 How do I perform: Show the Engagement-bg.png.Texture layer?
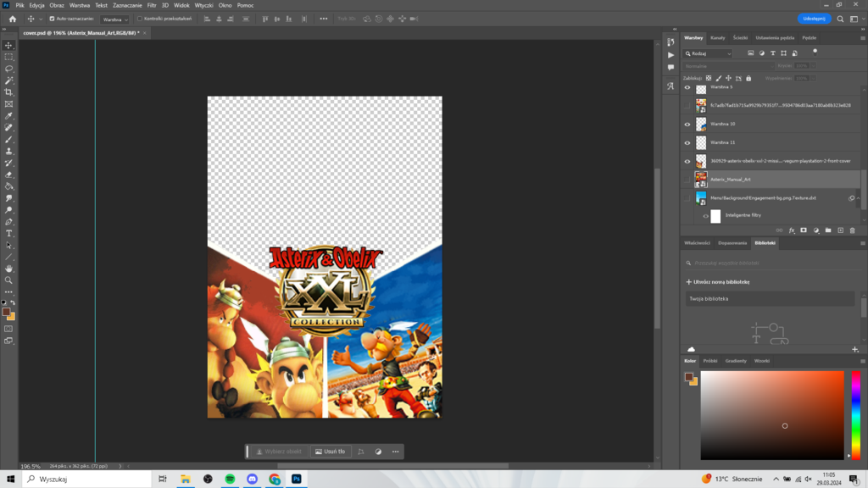pos(687,198)
